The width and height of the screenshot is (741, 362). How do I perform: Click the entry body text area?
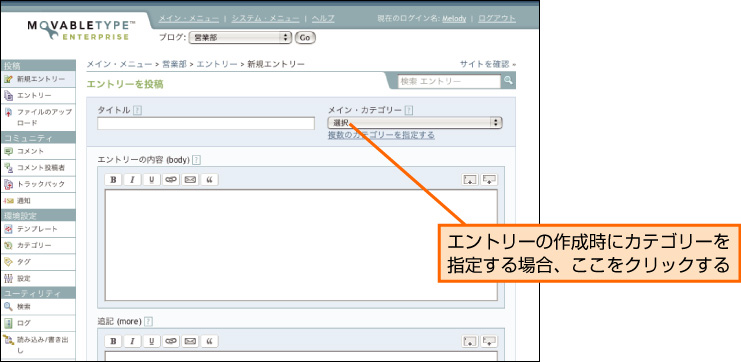(x=301, y=245)
